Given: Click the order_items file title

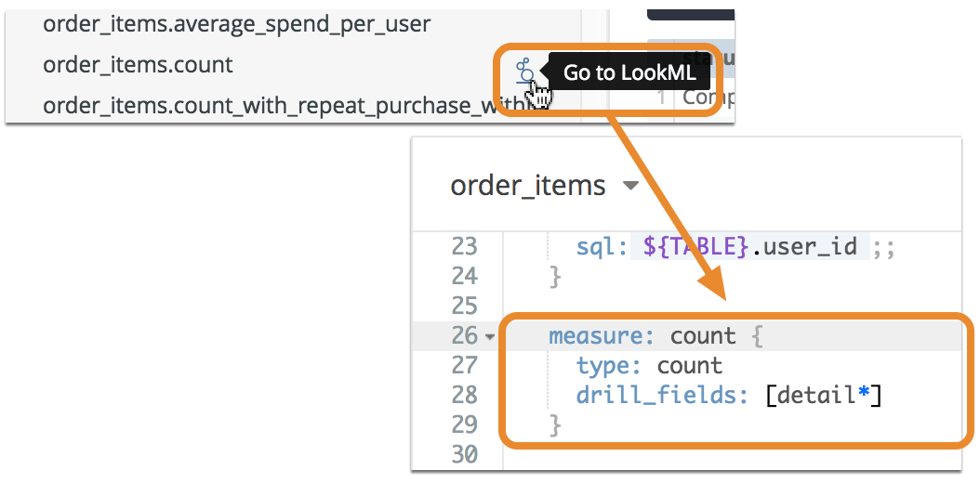Looking at the screenshot, I should (x=527, y=186).
